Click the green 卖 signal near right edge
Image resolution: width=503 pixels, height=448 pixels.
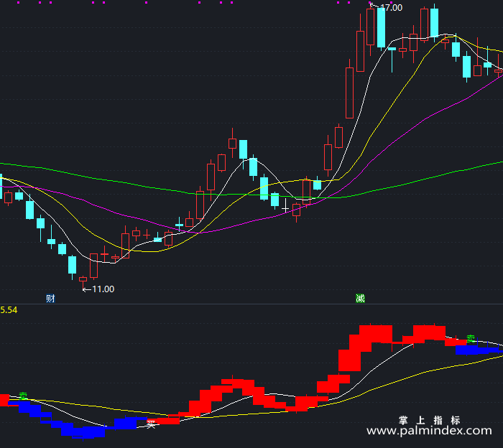click(x=471, y=339)
